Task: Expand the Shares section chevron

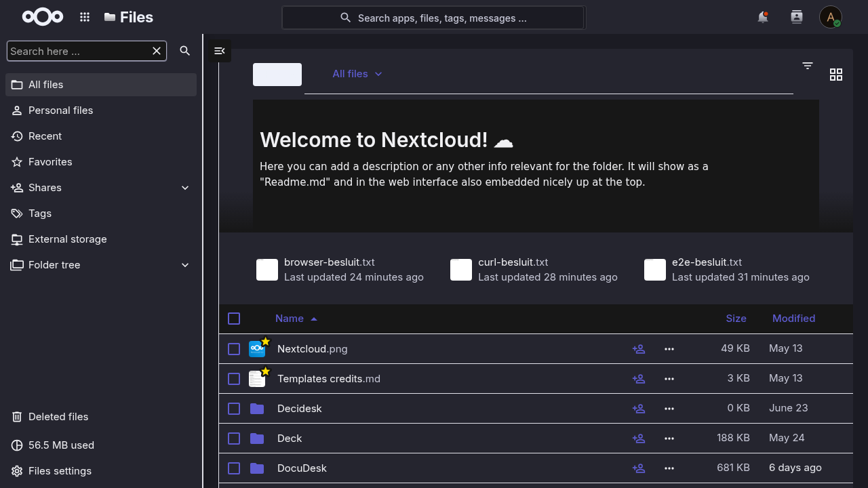Action: click(185, 188)
